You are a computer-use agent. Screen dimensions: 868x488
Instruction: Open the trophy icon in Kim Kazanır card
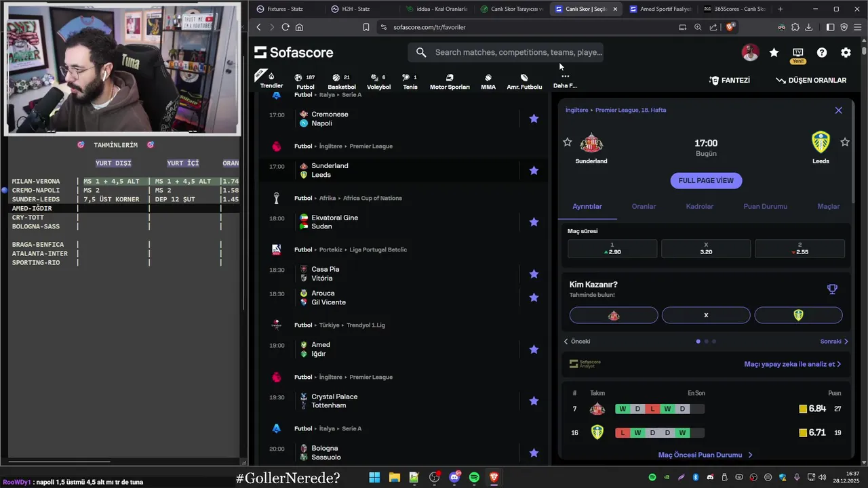click(x=832, y=289)
